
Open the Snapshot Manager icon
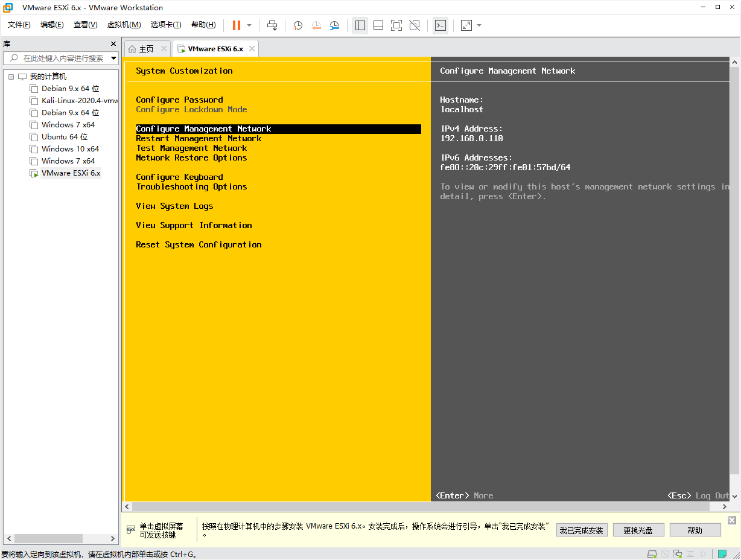tap(334, 25)
